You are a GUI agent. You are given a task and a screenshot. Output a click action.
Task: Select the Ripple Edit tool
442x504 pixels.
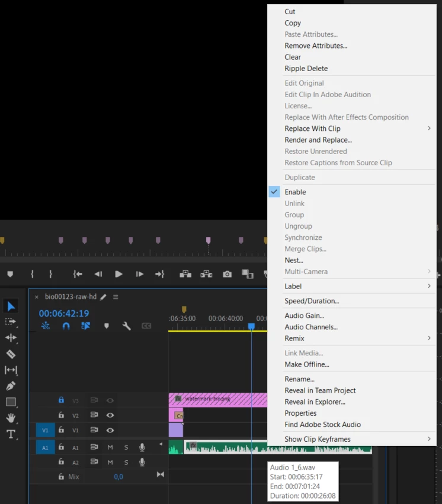click(11, 338)
